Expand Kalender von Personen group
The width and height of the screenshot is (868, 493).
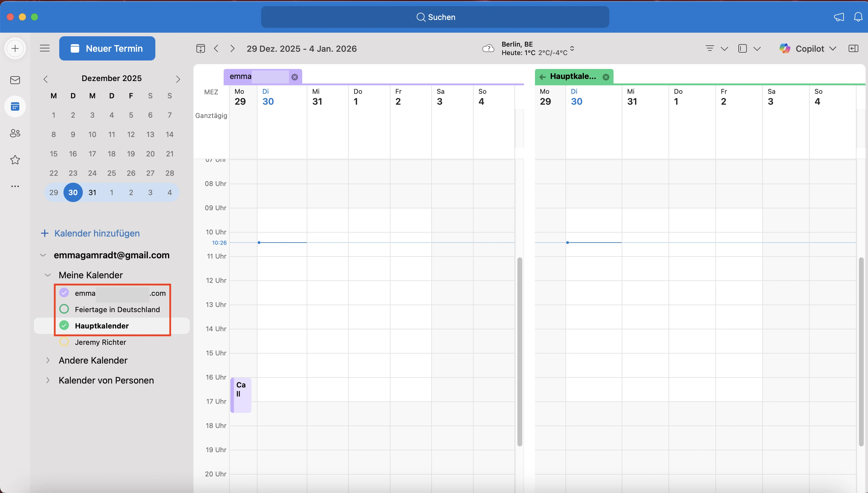(x=48, y=380)
